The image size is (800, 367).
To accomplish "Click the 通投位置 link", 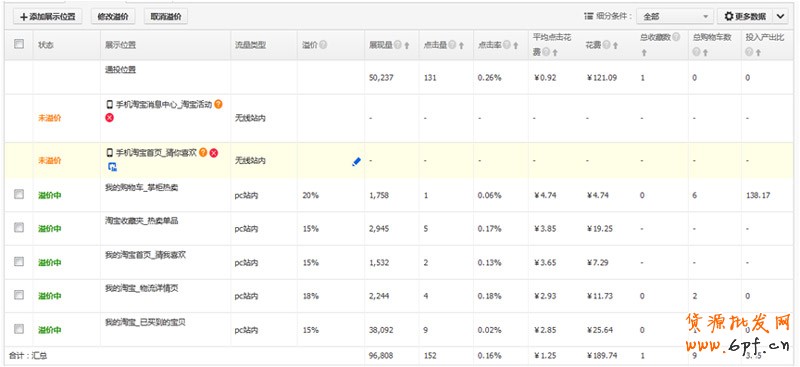I will pyautogui.click(x=120, y=70).
